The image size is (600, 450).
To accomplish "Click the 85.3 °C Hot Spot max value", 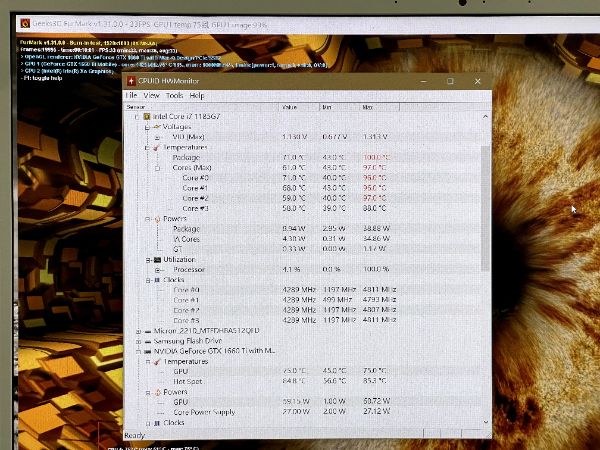I will [375, 381].
